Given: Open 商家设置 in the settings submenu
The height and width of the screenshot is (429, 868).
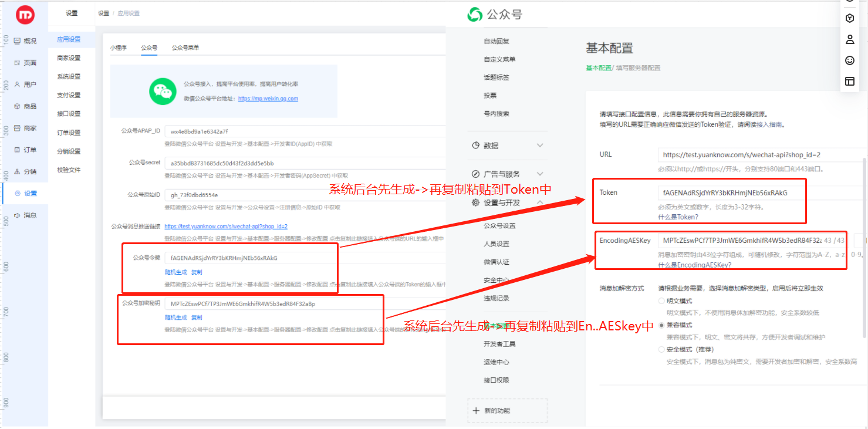Looking at the screenshot, I should pyautogui.click(x=69, y=58).
